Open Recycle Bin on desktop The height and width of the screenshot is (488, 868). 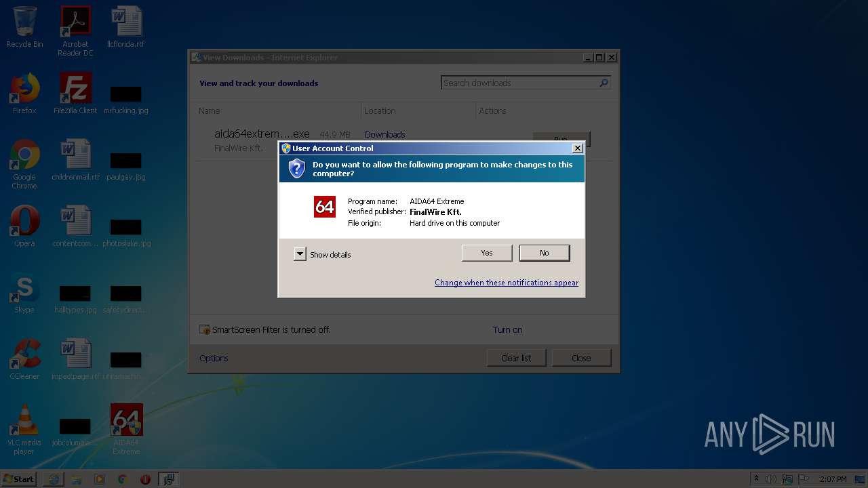24,27
